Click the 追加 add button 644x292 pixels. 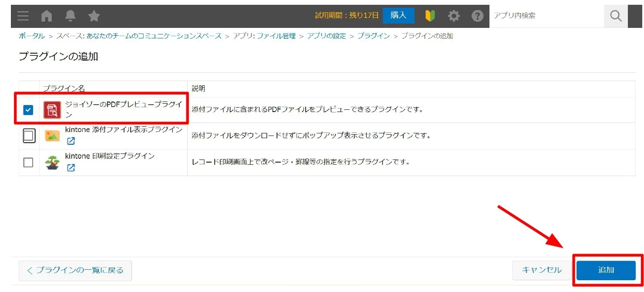tap(606, 270)
